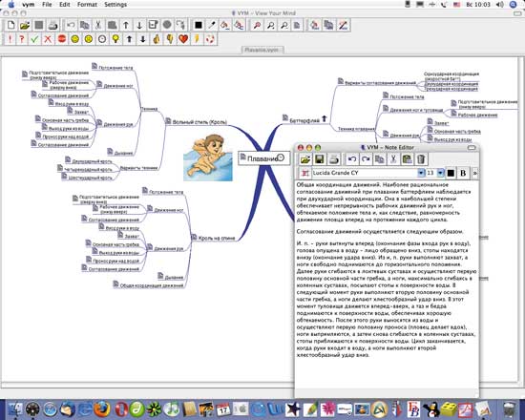Apply color with the paint bucket icon
The height and width of the screenshot is (420, 525).
pos(225,25)
